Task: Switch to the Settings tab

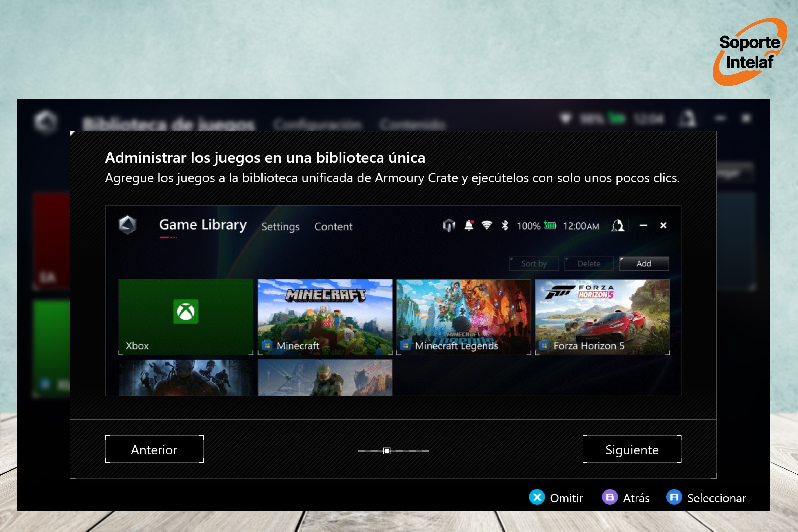Action: point(280,227)
